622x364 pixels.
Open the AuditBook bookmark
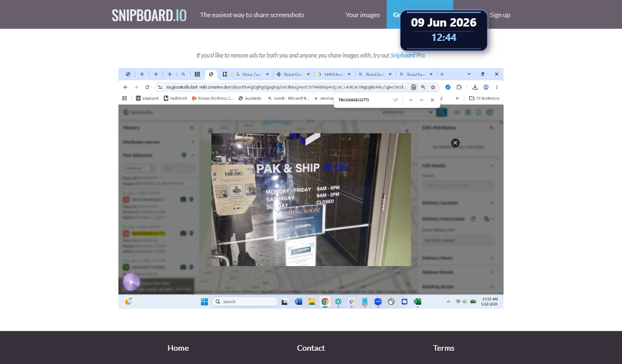click(175, 98)
